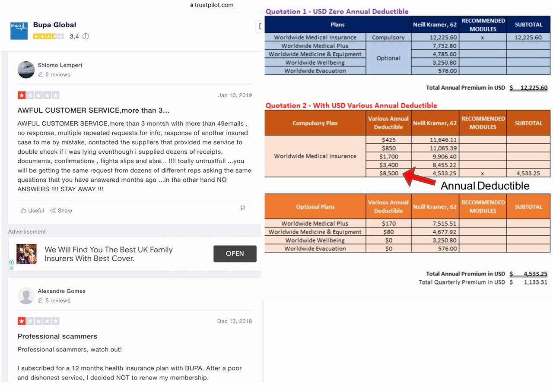Open the TrustScore info icon beside 3.4

click(86, 36)
